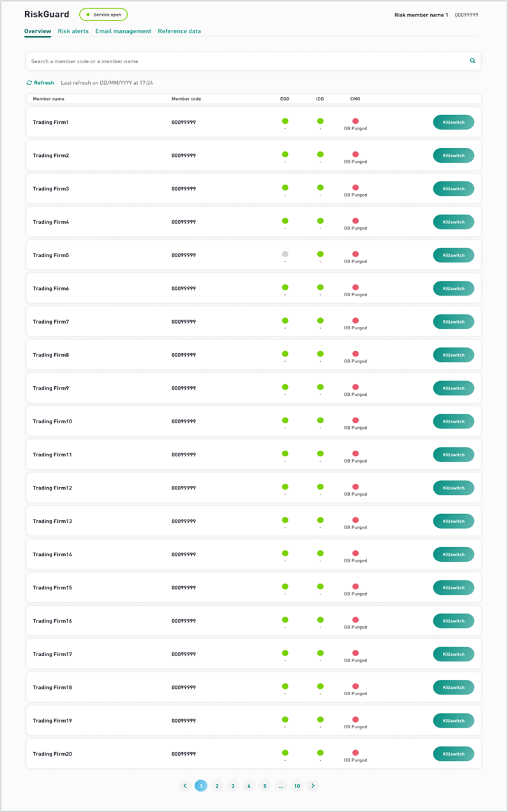508x812 pixels.
Task: Click the Service open status badge
Action: pos(103,14)
